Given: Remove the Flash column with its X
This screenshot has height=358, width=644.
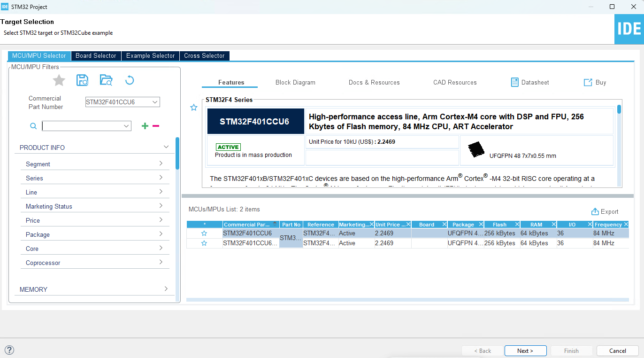Looking at the screenshot, I should tap(517, 225).
